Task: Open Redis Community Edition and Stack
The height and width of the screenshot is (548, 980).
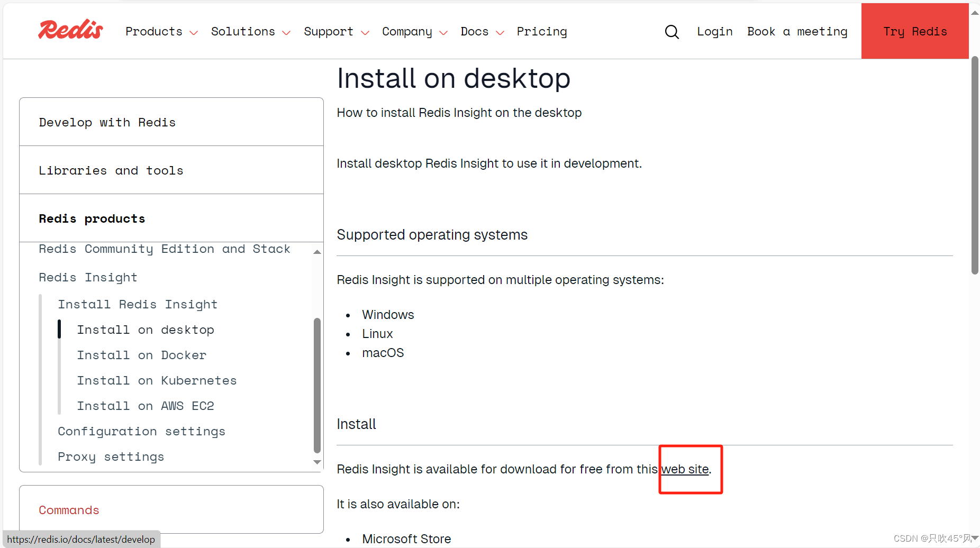Action: pos(165,249)
